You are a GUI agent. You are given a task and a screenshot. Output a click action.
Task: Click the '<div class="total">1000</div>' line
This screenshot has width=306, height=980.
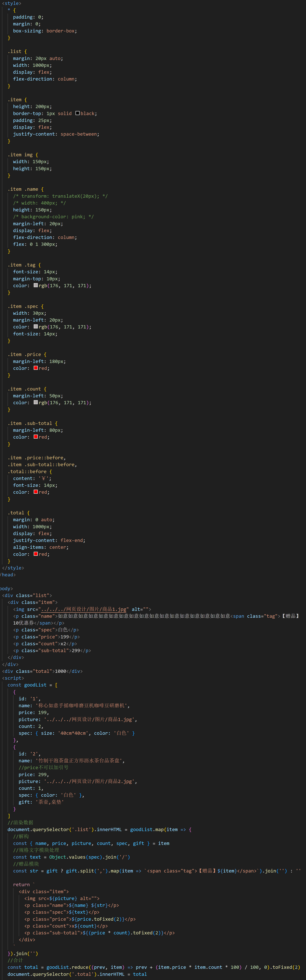coord(42,671)
